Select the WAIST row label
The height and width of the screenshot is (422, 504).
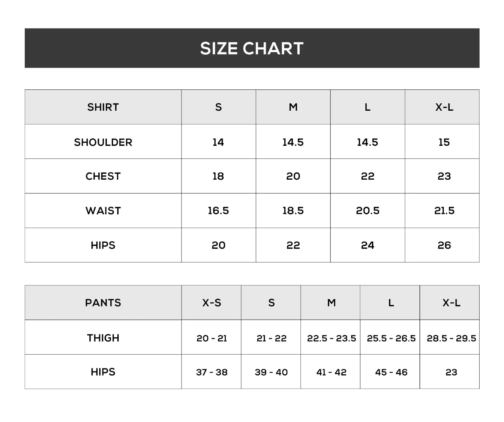coord(103,211)
